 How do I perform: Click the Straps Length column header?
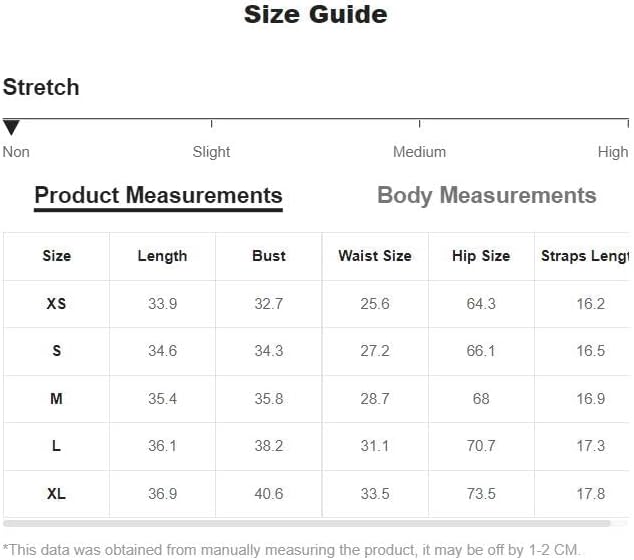point(586,256)
